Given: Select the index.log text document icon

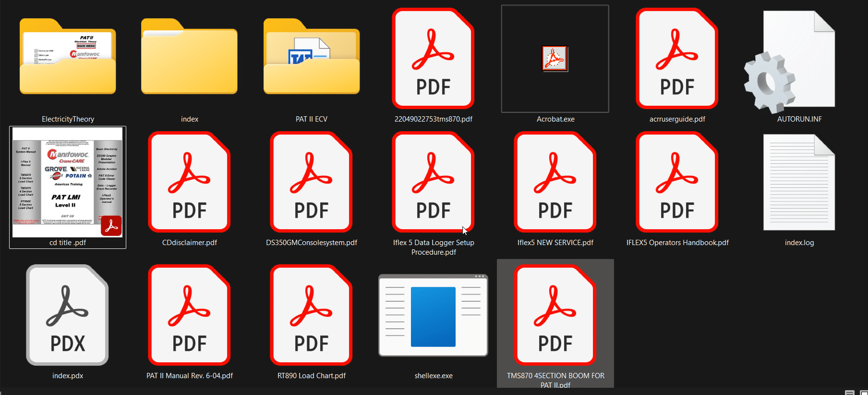Looking at the screenshot, I should coord(799,183).
